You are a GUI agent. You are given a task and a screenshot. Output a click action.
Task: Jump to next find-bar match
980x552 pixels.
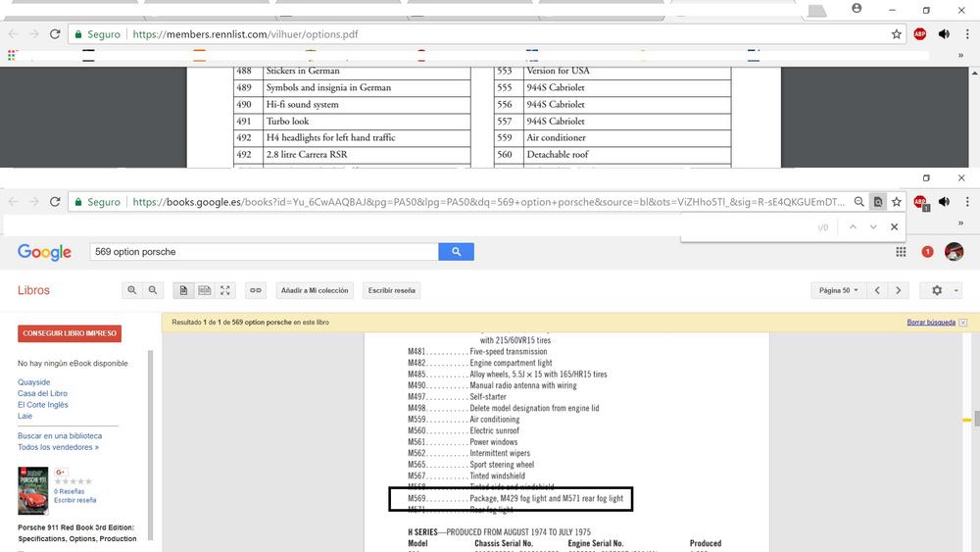pos(873,226)
